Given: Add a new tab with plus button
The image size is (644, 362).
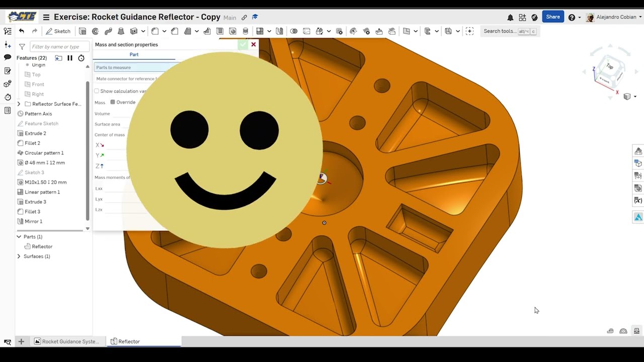Looking at the screenshot, I should pos(21,341).
